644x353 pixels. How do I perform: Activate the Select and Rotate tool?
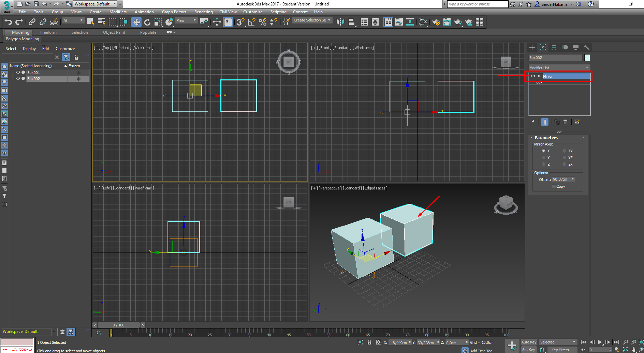[x=147, y=22]
